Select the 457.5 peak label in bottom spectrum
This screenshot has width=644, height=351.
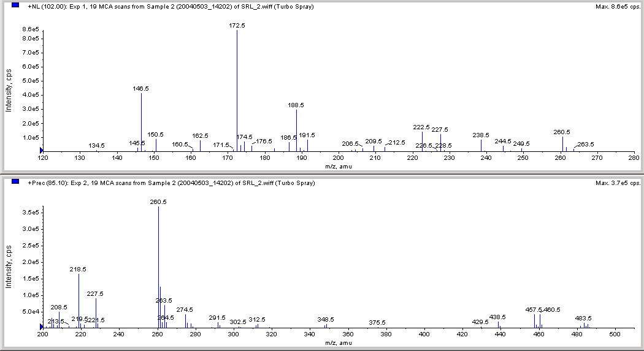(534, 310)
